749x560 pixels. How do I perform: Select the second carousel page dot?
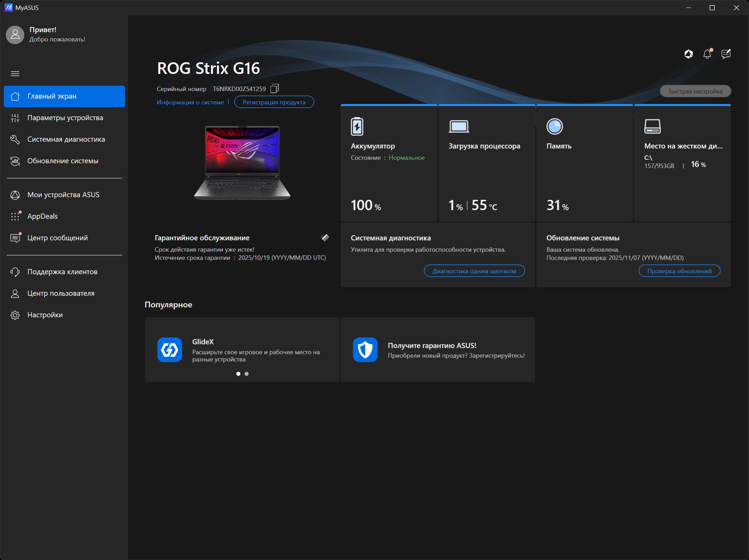click(247, 374)
